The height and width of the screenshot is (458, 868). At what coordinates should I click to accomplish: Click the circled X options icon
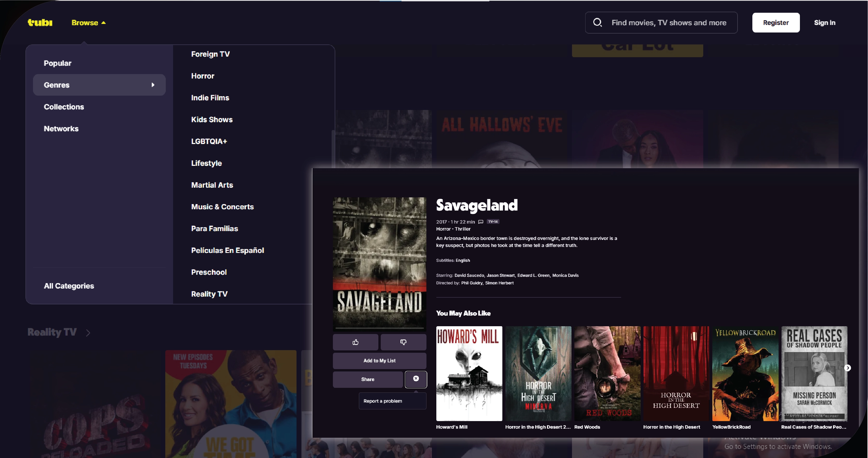pos(416,379)
